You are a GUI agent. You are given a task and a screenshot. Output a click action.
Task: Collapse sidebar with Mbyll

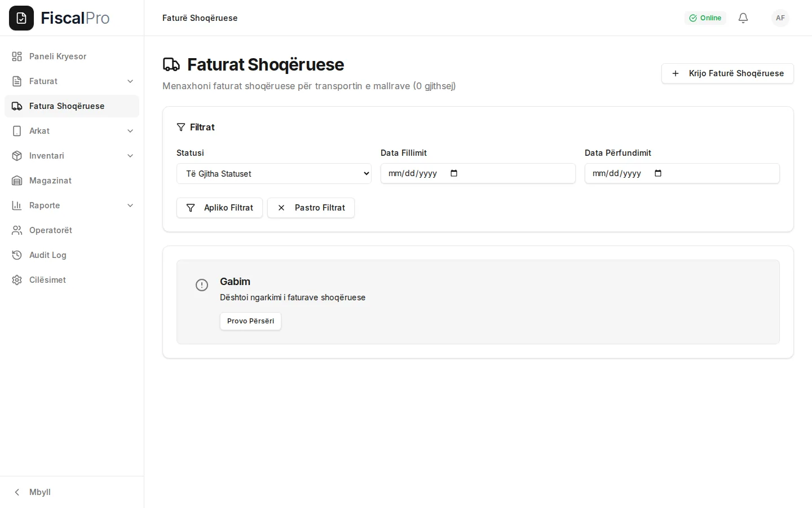pos(72,492)
